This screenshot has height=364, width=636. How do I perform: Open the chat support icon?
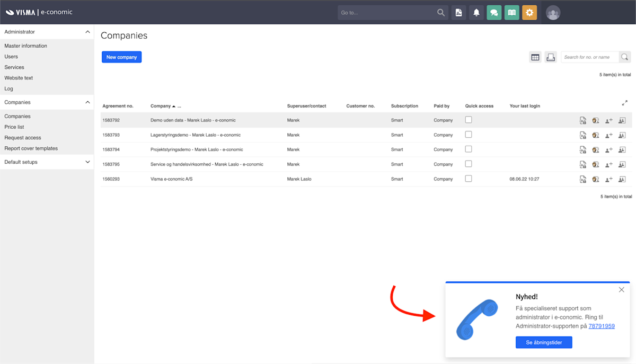(494, 13)
